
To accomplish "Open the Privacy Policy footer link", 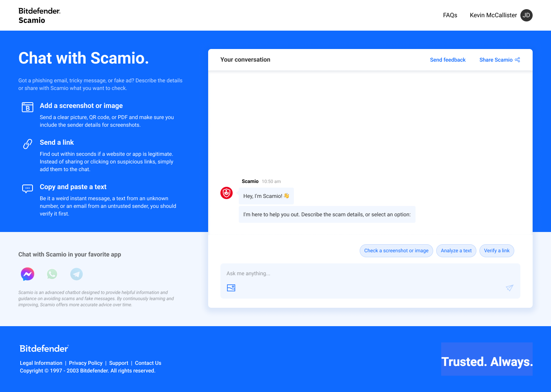I will 86,363.
